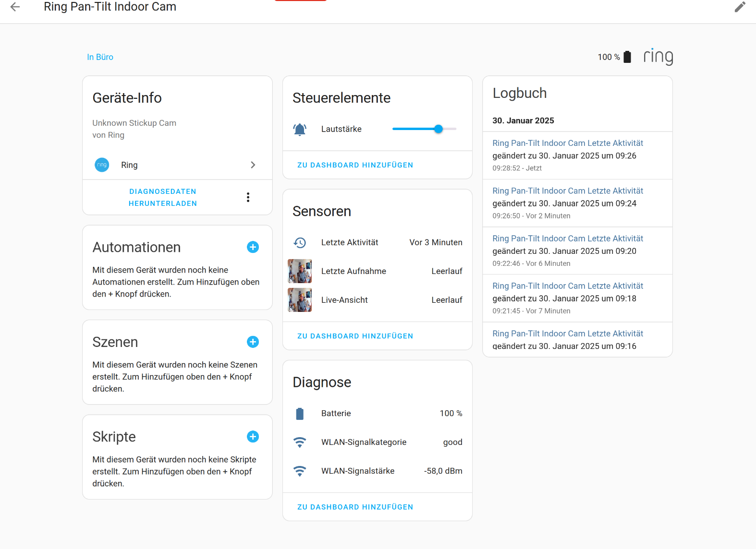Click the -58,0 dBm signal value
Image resolution: width=756 pixels, height=549 pixels.
[443, 471]
